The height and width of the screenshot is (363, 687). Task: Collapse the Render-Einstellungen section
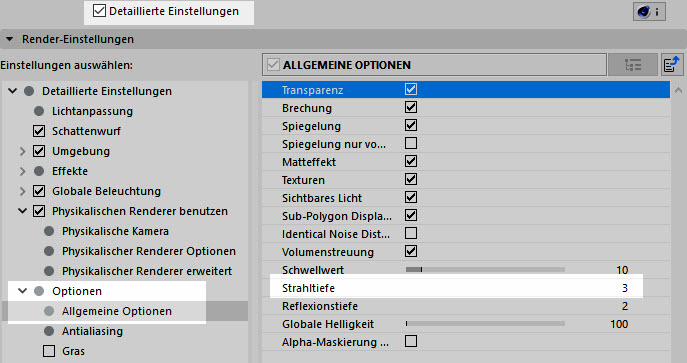(9, 39)
